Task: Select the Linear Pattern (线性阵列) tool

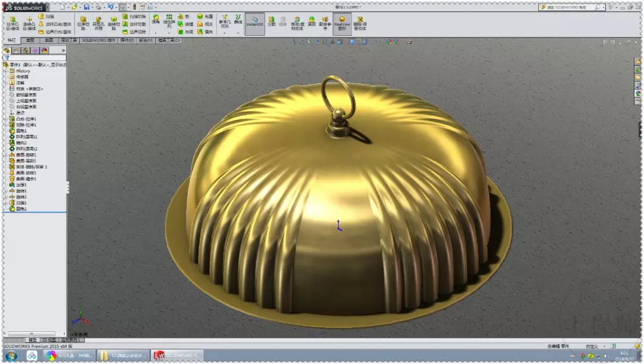Action: pyautogui.click(x=169, y=21)
